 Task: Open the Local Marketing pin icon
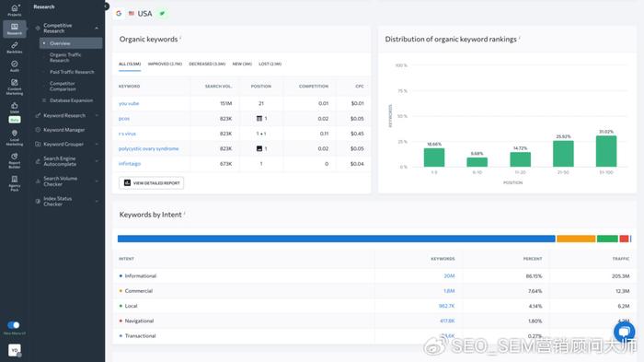(x=15, y=134)
